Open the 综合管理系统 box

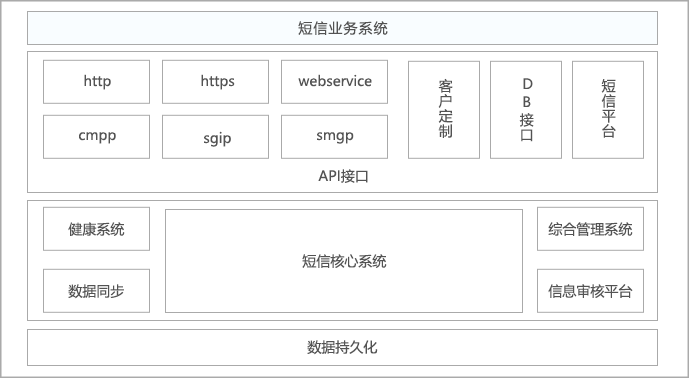point(591,229)
